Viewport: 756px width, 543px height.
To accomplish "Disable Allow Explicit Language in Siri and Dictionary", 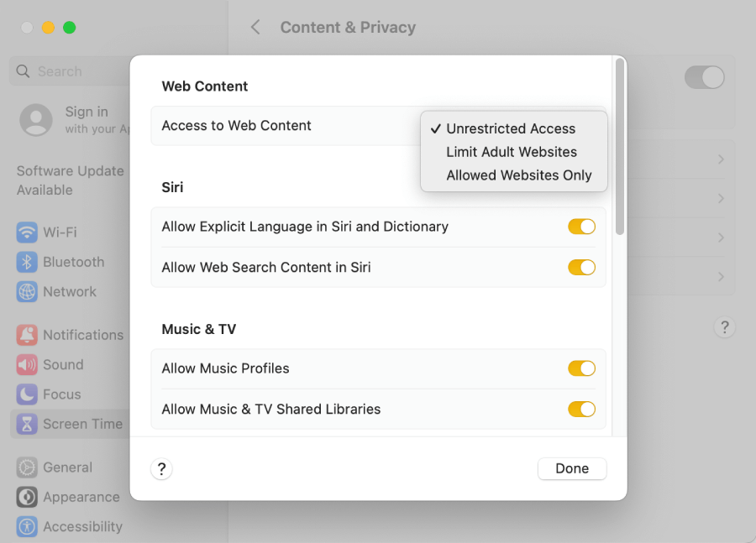I will point(581,227).
